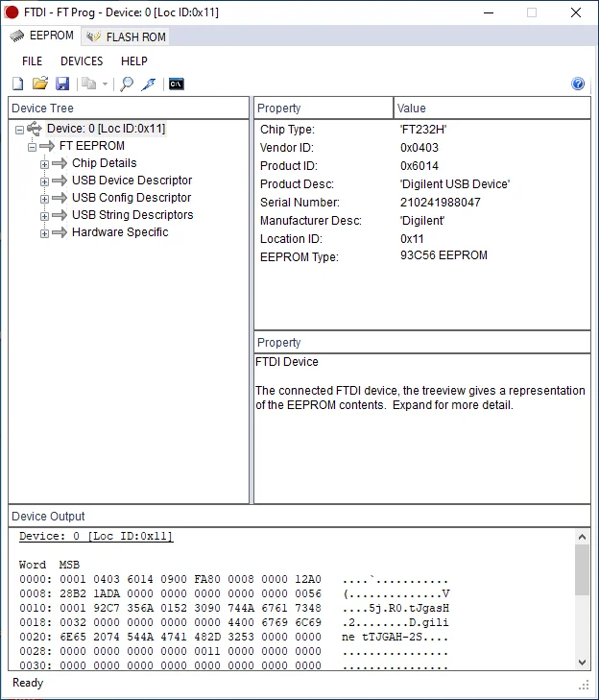Open the FILE menu
599x700 pixels.
click(32, 61)
